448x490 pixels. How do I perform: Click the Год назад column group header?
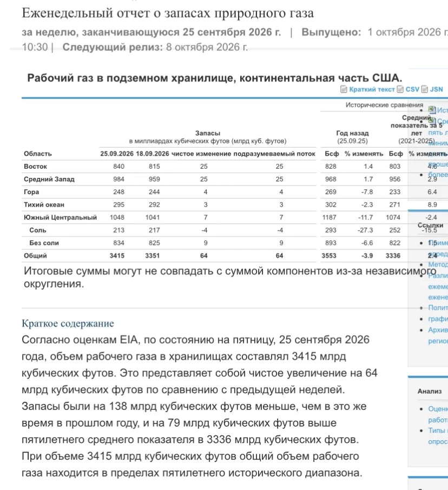(353, 133)
